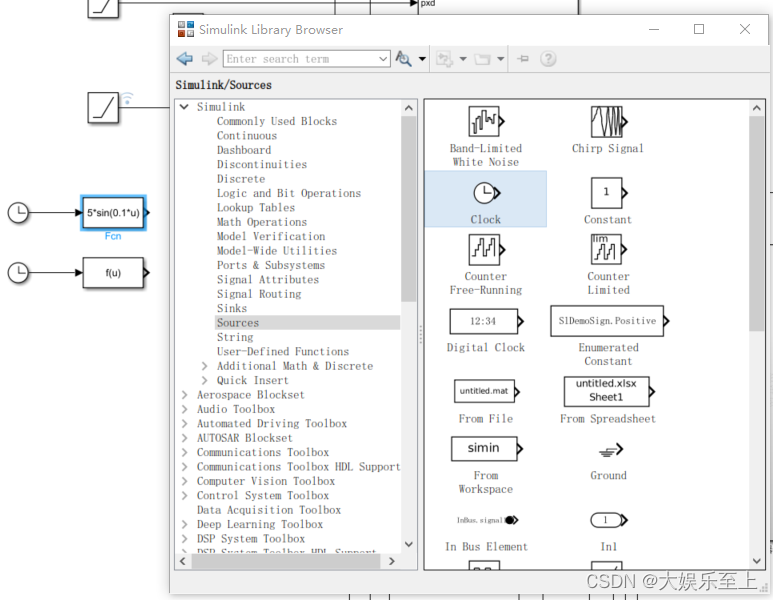Expand the Automated Driving Toolbox node
This screenshot has width=773, height=600.
[184, 424]
